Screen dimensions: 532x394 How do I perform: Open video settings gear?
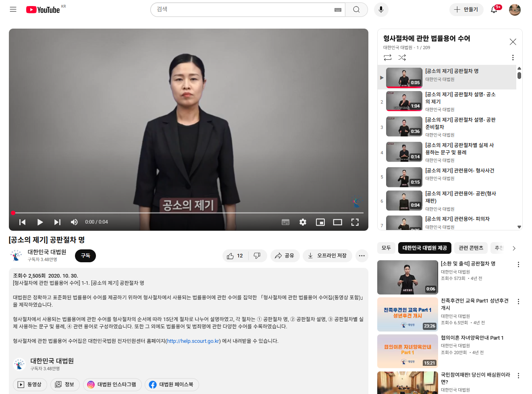point(303,222)
